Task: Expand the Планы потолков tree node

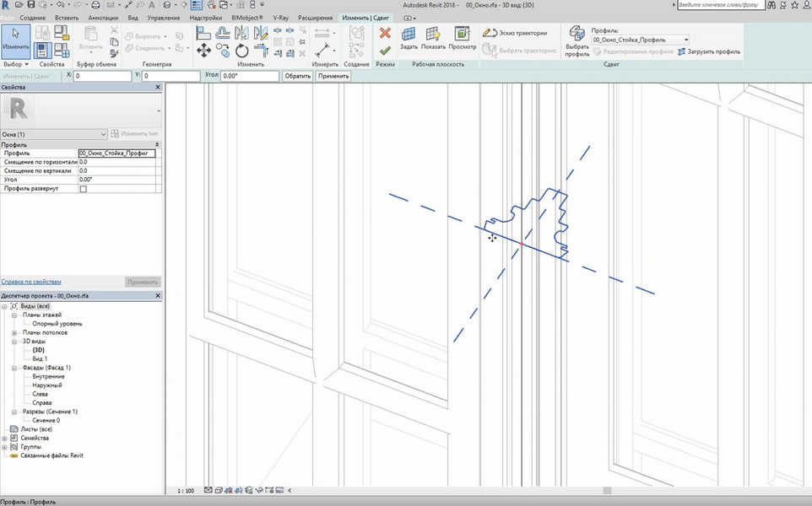Action: click(14, 332)
